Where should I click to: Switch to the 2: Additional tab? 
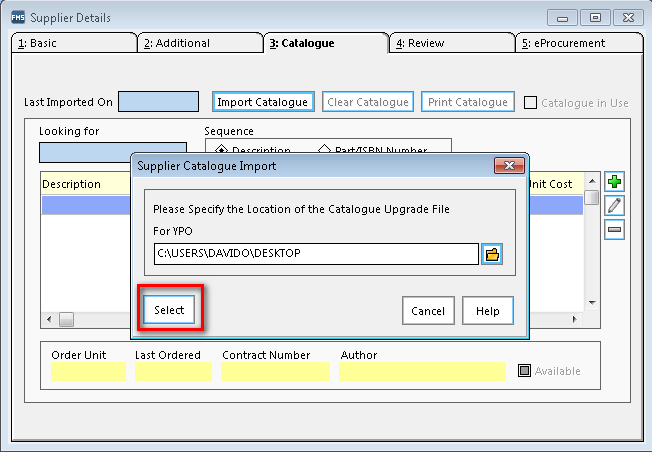[200, 43]
